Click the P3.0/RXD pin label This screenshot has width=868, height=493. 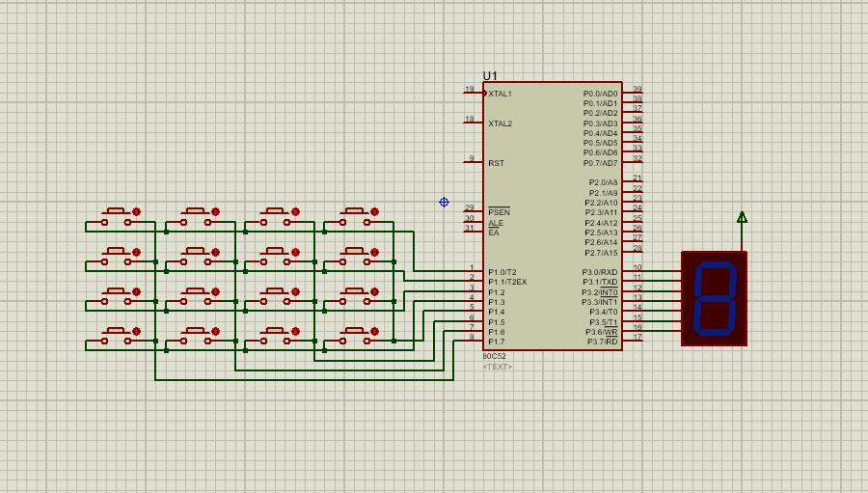click(600, 272)
